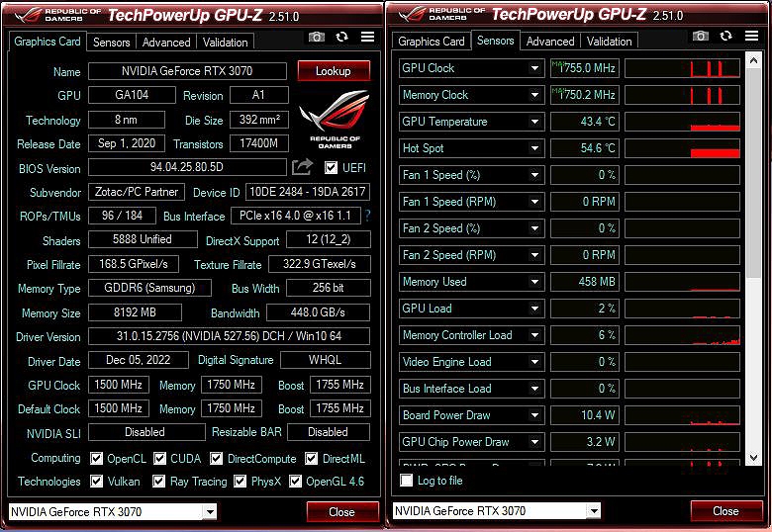Viewport: 772px width, 532px height.
Task: Click the refresh icon in left window
Action: click(x=341, y=37)
